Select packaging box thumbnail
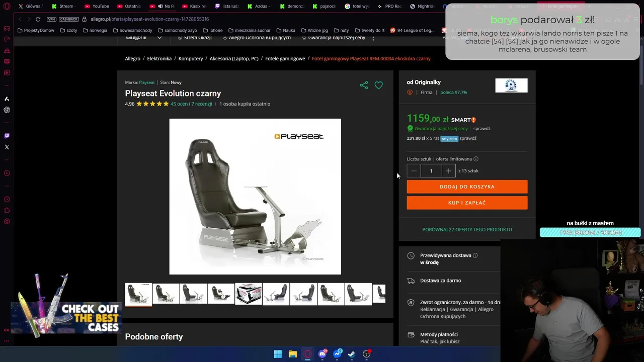This screenshot has height=362, width=644. [248, 294]
